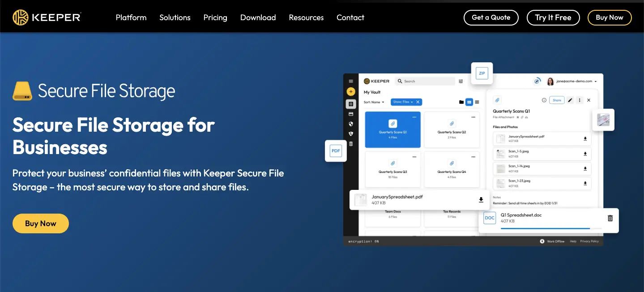Open options dots on Quarterly Scans Q4 card
This screenshot has height=292, width=644.
tap(473, 157)
